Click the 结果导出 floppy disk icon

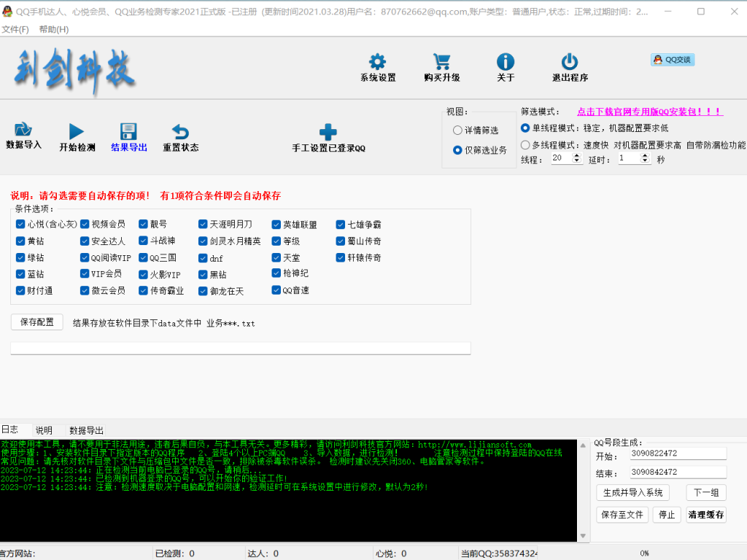click(x=129, y=132)
